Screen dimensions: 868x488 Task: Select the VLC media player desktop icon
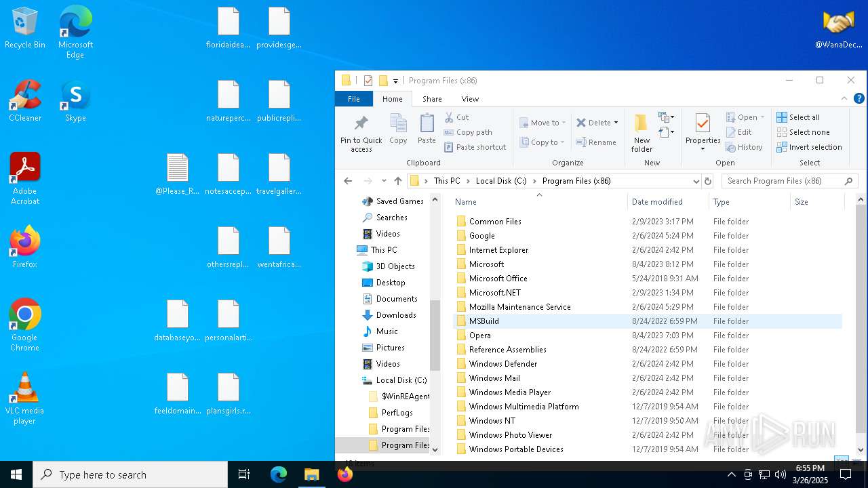click(25, 399)
